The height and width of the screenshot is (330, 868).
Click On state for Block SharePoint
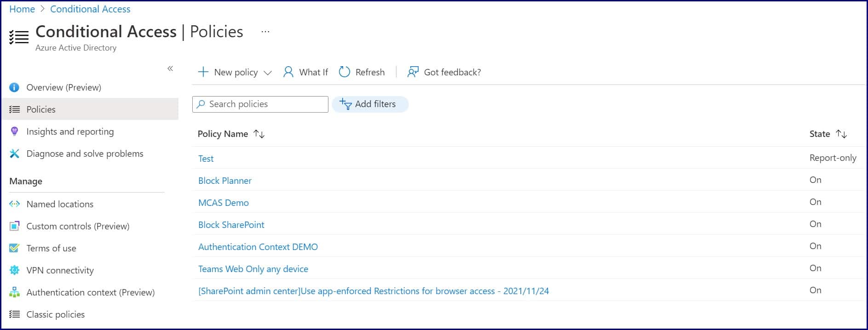pyautogui.click(x=816, y=224)
